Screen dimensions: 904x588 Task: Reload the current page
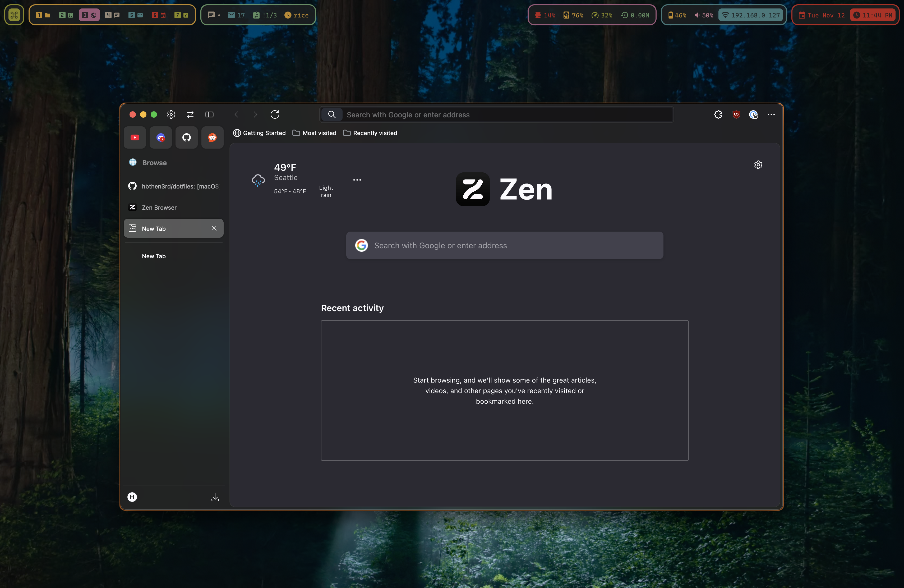pos(275,114)
